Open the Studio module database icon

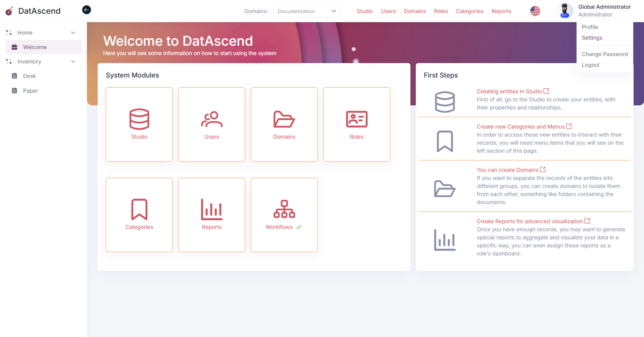(x=139, y=119)
